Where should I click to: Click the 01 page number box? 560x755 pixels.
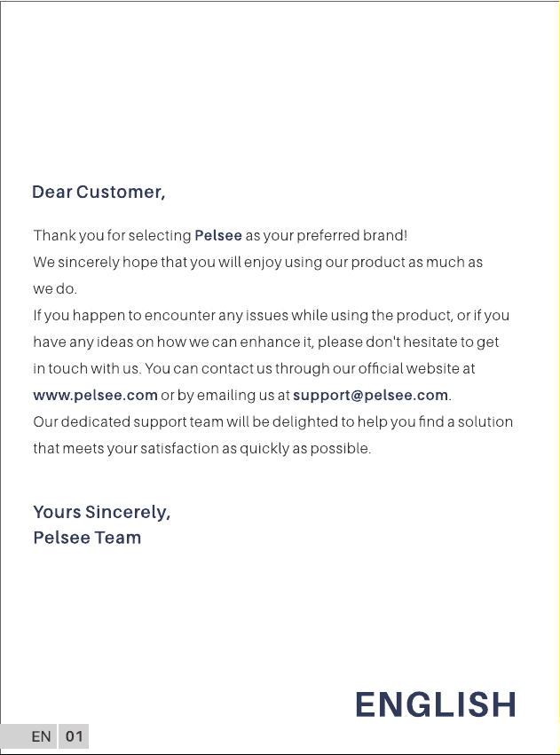click(x=74, y=736)
